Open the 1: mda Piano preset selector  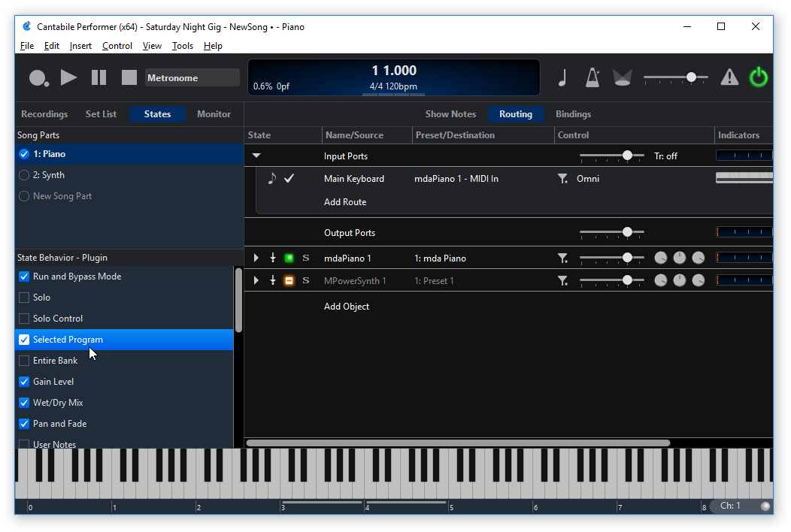440,258
